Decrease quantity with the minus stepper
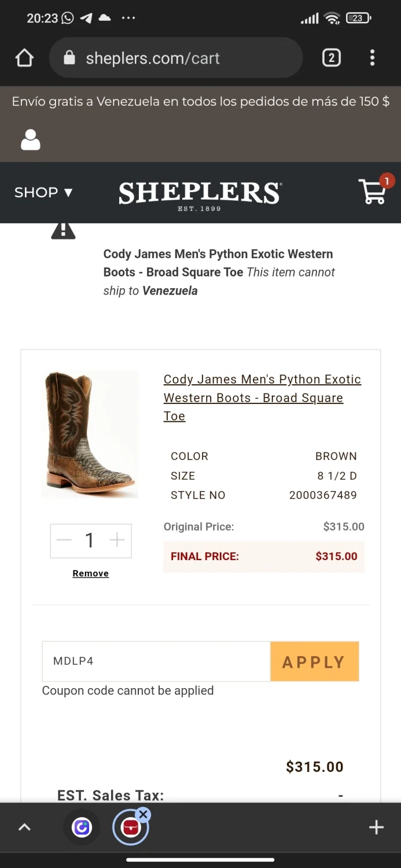 [64, 540]
